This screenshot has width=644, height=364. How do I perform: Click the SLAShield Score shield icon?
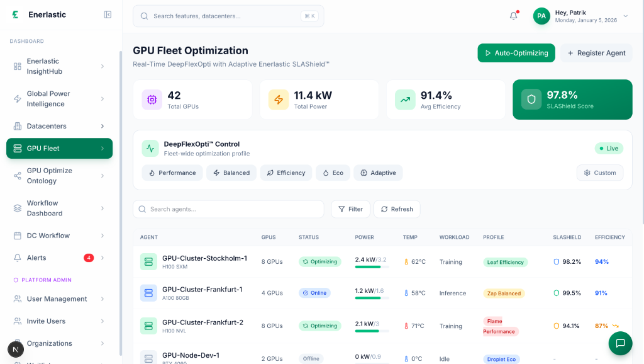pyautogui.click(x=531, y=100)
